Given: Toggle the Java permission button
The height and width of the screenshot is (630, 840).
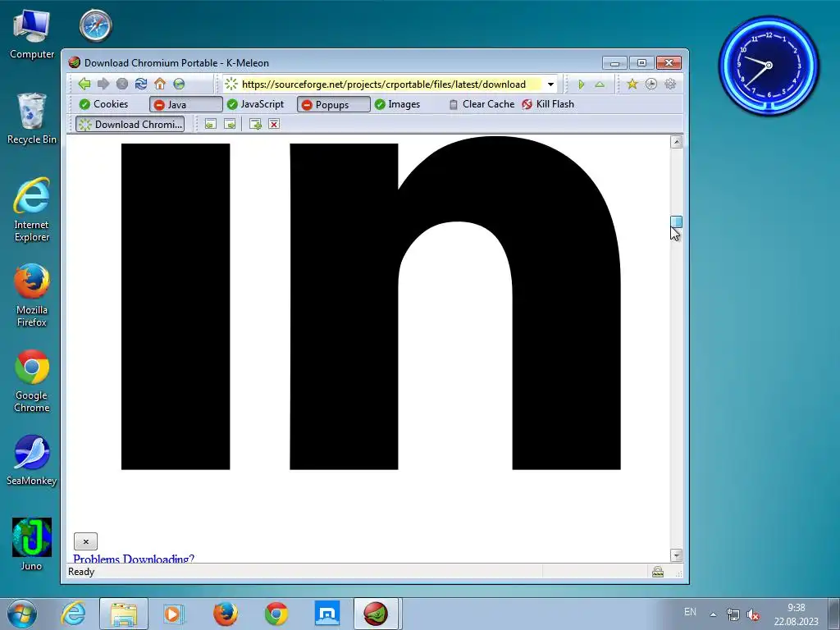Looking at the screenshot, I should pos(185,104).
